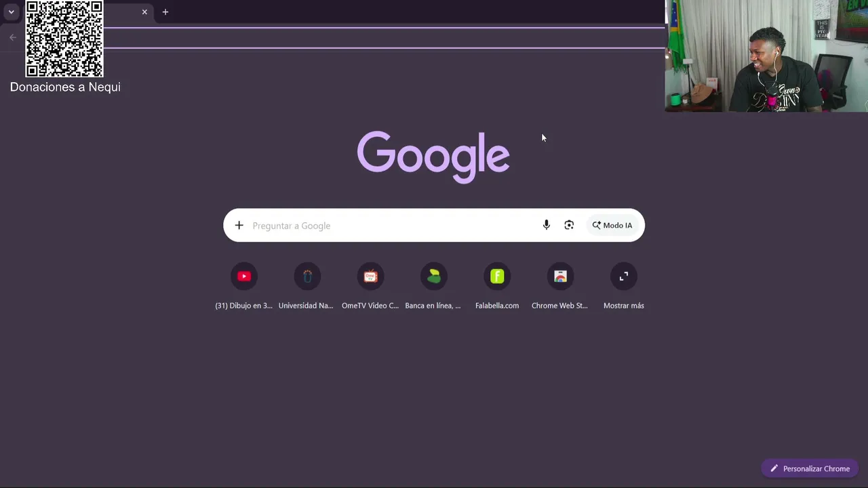
Task: Click the Donaciones a Nequi QR code
Action: (x=64, y=39)
